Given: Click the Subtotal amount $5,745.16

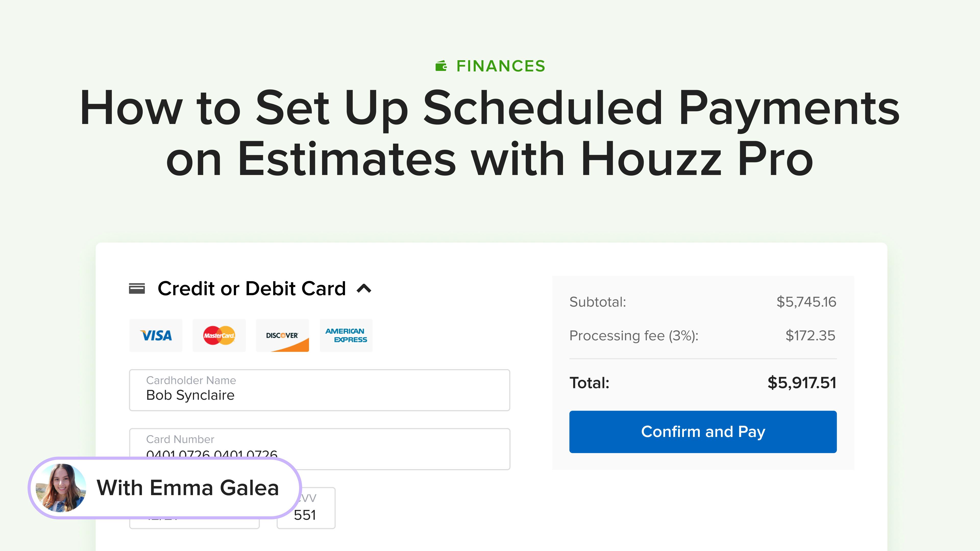Looking at the screenshot, I should (806, 302).
